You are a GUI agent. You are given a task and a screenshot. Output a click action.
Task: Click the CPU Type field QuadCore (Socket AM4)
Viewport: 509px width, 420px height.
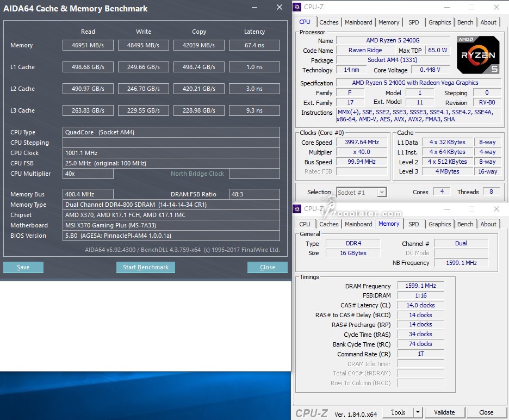coord(171,132)
